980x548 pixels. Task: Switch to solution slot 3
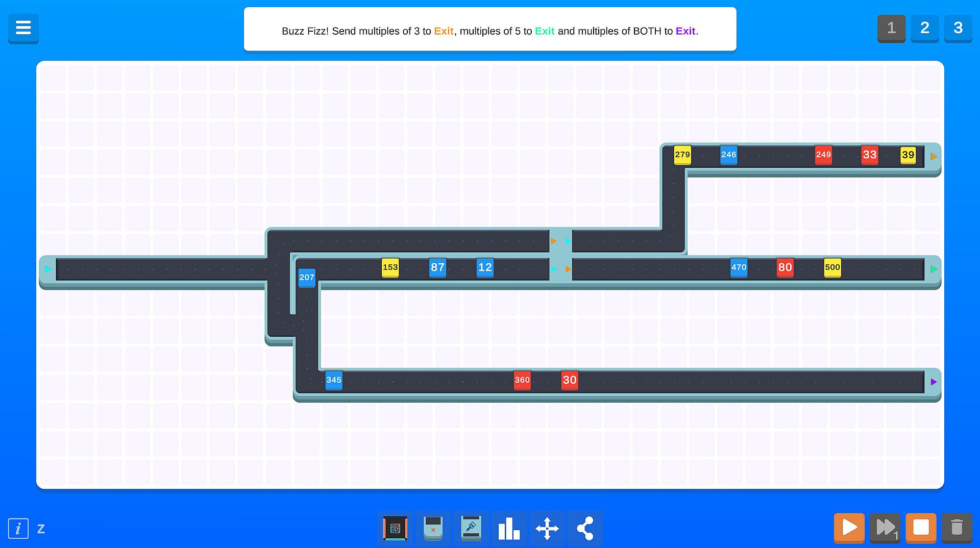click(x=958, y=28)
